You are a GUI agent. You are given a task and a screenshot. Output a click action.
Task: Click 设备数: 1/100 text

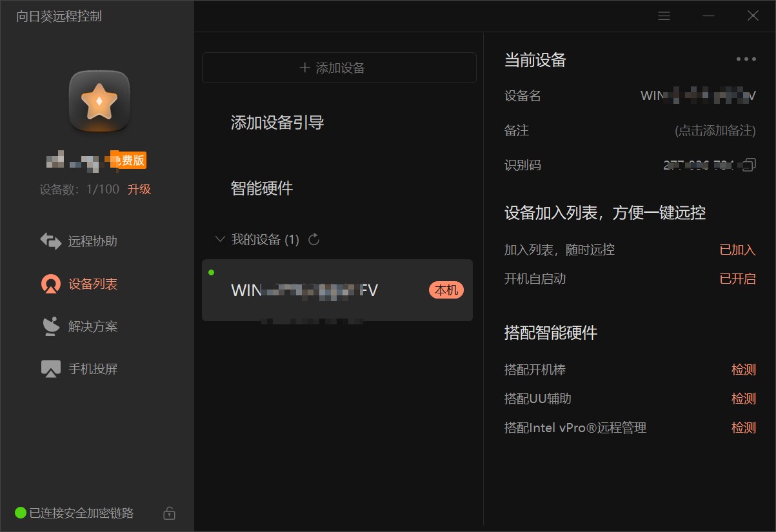(x=79, y=190)
